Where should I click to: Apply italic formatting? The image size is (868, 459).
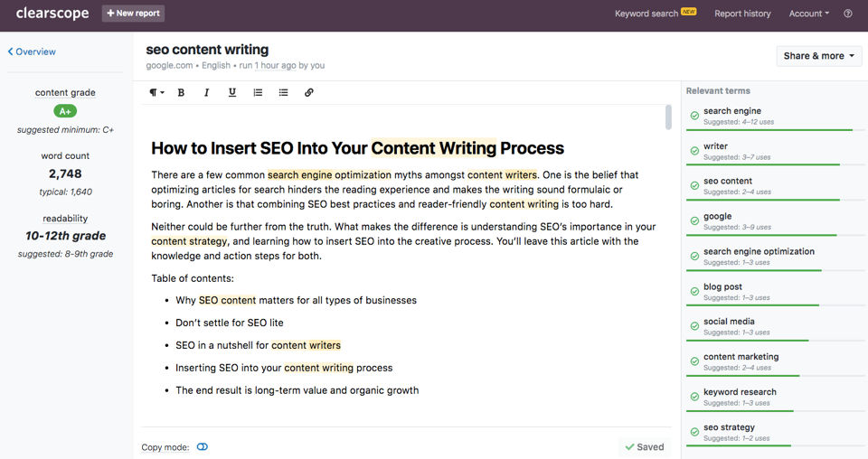coord(206,92)
